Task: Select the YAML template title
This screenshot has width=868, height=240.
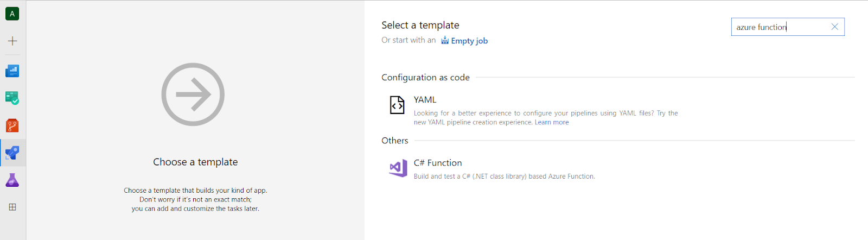Action: 425,100
